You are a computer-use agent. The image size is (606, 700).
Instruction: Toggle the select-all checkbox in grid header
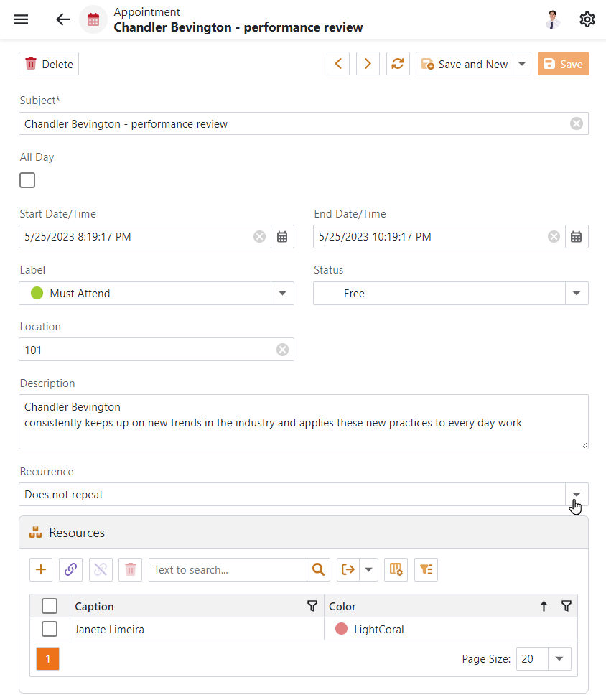50,606
